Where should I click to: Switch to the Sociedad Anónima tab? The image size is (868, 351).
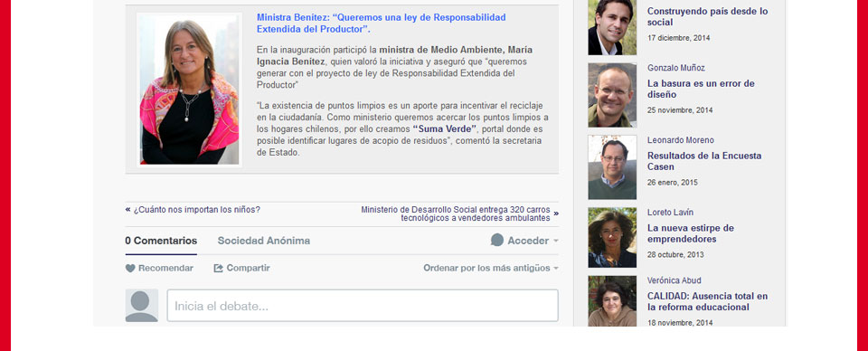point(263,241)
